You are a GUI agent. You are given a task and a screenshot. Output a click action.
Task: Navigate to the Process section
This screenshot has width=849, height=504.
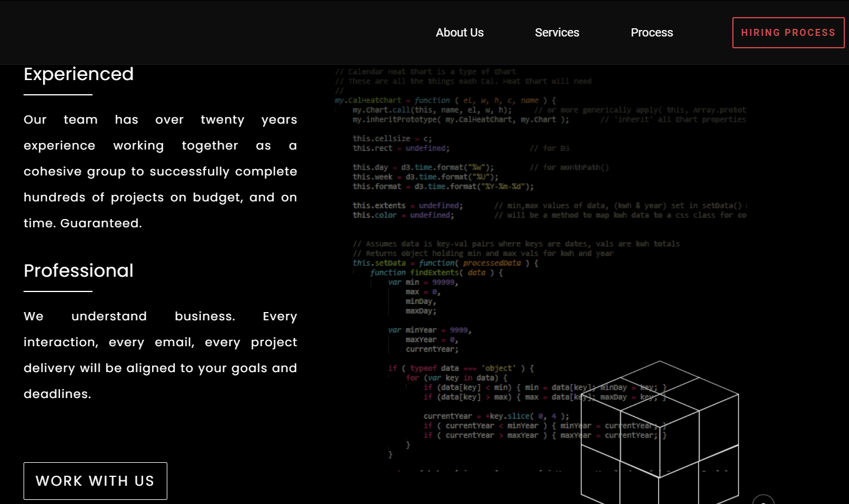coord(652,32)
